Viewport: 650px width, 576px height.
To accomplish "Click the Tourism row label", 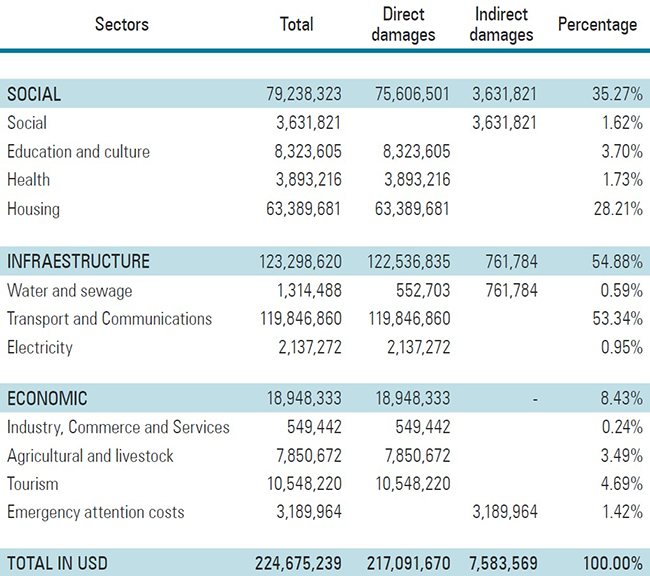I will [33, 484].
